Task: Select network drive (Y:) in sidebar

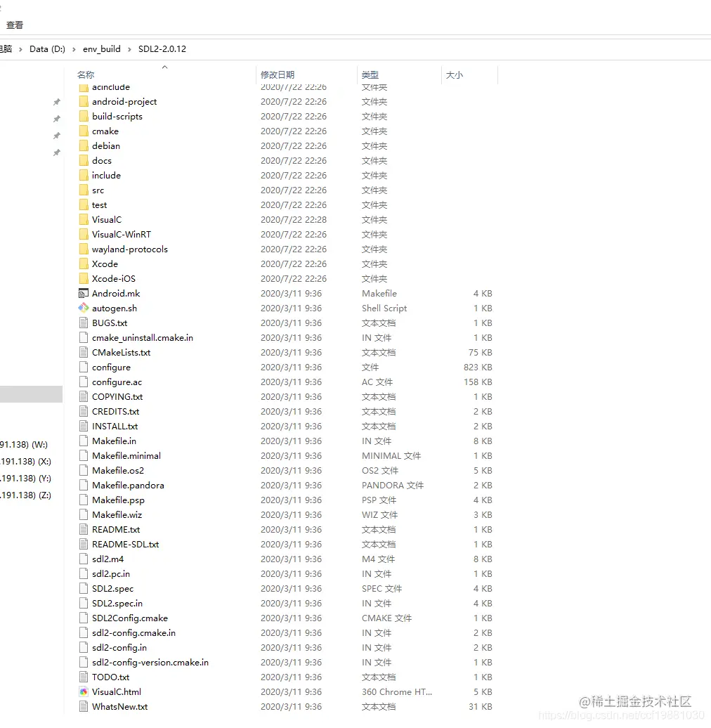Action: pyautogui.click(x=25, y=479)
